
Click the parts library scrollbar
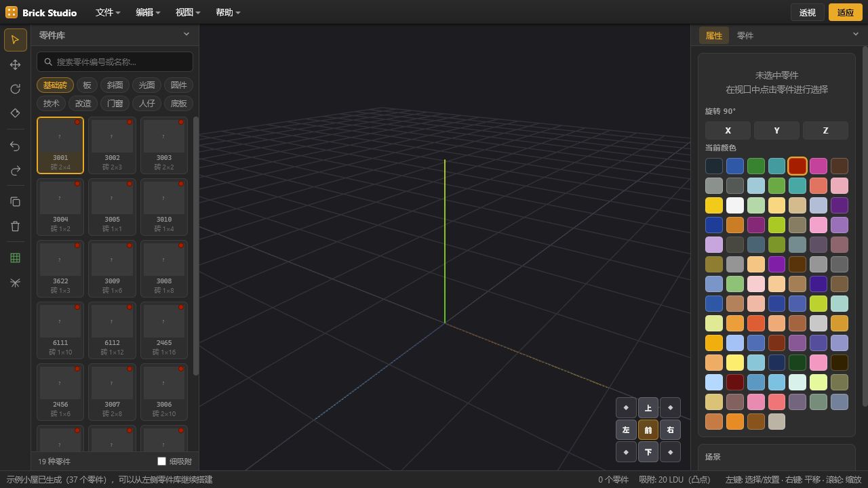196,246
